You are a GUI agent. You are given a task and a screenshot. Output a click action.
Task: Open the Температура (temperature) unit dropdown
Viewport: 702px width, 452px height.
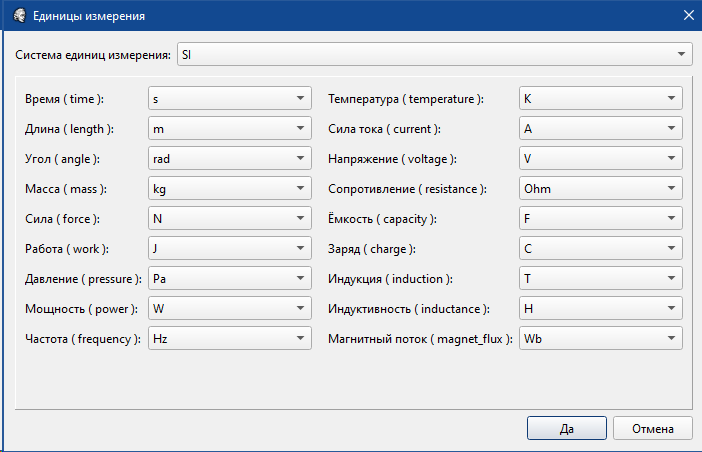(601, 99)
